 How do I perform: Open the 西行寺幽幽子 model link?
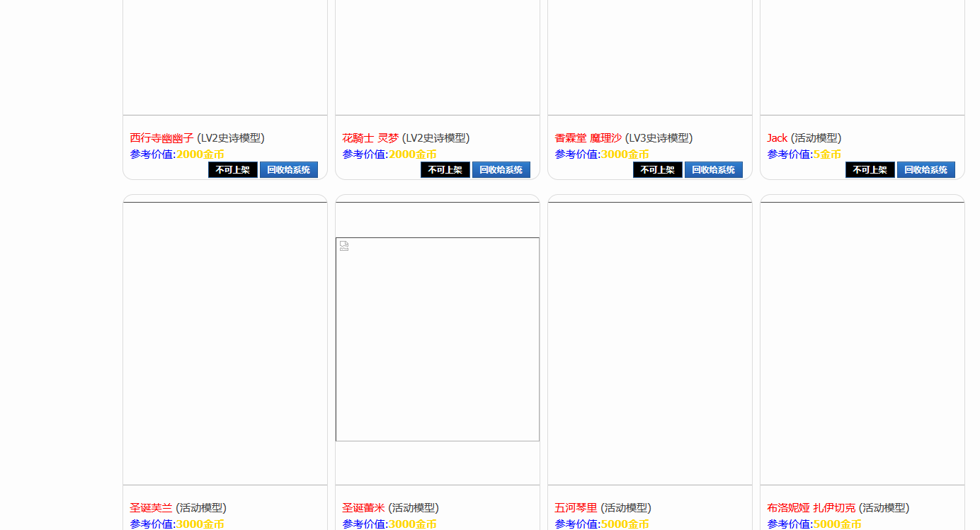click(161, 138)
